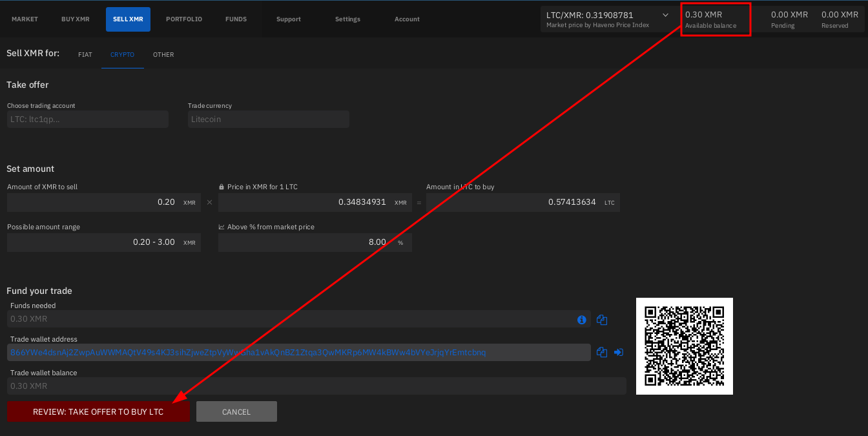Focus the Amount of XMR to sell field
This screenshot has width=868, height=436.
[104, 202]
